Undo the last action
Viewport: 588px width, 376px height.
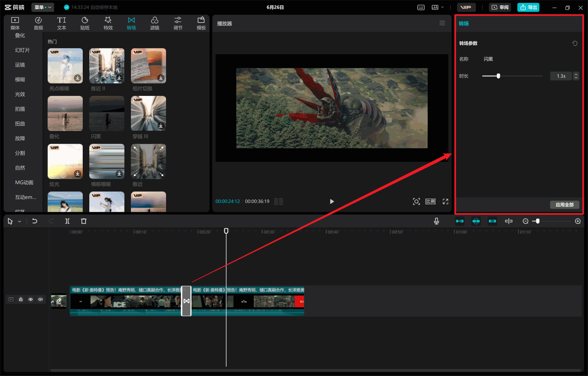pos(35,221)
